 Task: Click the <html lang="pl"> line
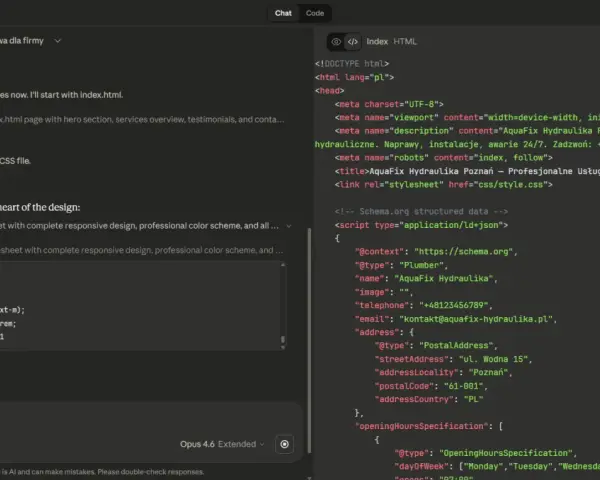coord(354,77)
